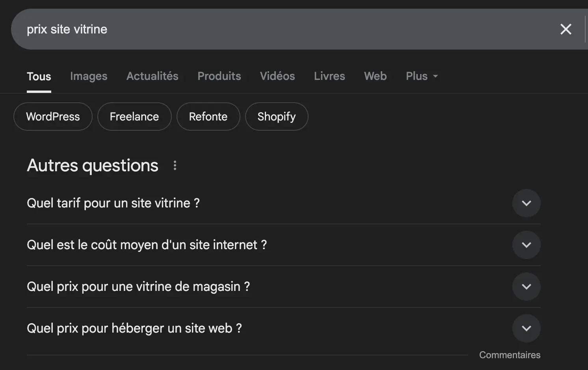Image resolution: width=588 pixels, height=370 pixels.
Task: Open the Produits results tab
Action: pos(219,76)
